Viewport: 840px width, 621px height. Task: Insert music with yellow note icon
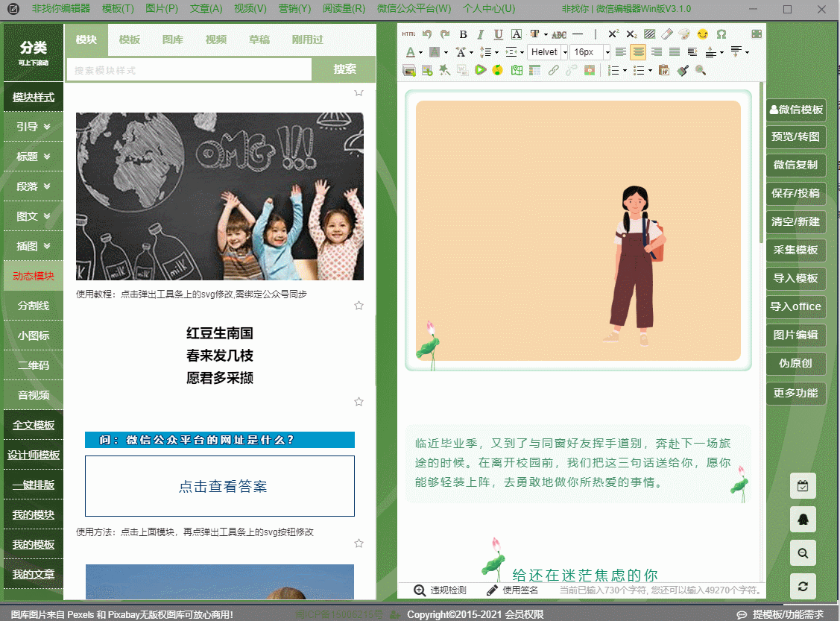[498, 70]
